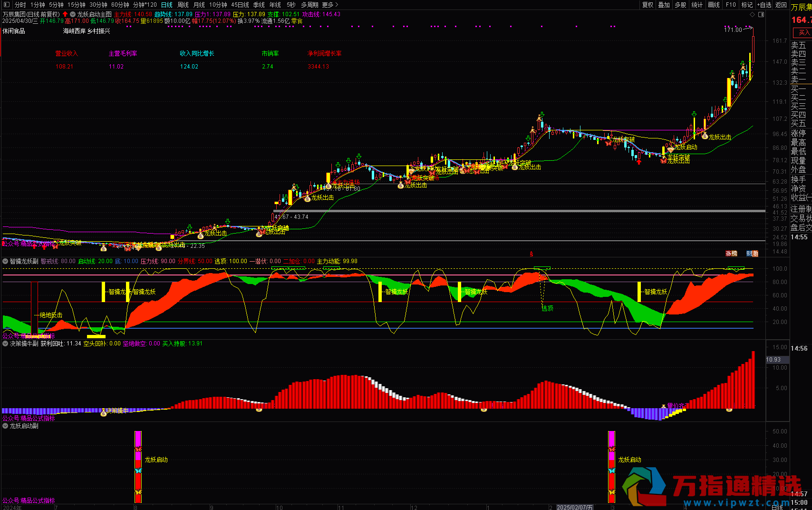Click the red dollar marker on timeline
The height and width of the screenshot is (510, 812).
(x=531, y=254)
